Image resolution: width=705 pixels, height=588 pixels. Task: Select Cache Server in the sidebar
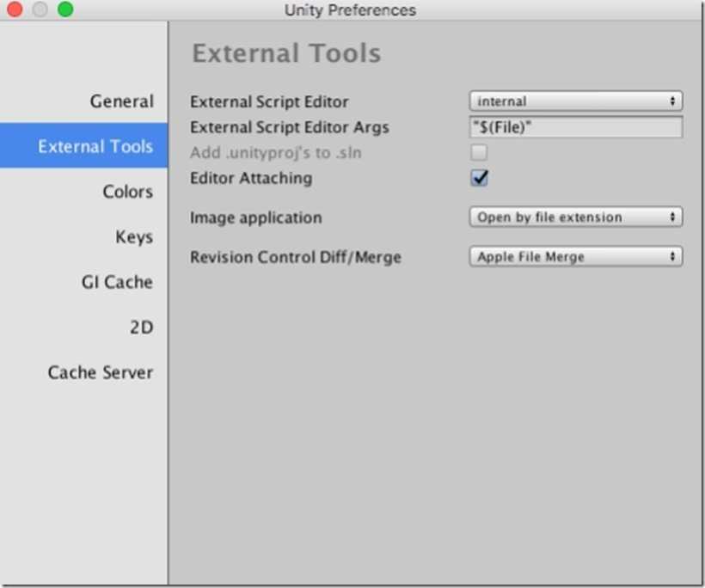[x=101, y=372]
